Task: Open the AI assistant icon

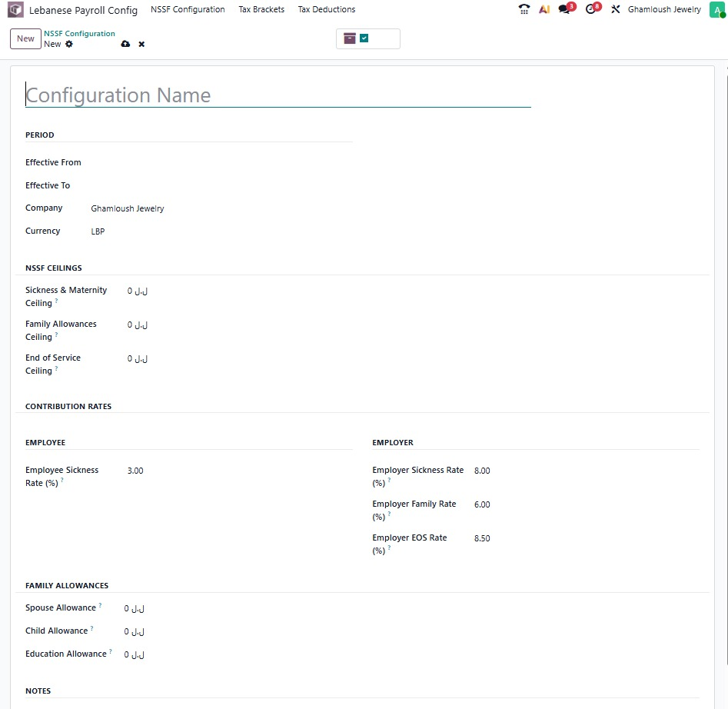Action: pos(544,10)
